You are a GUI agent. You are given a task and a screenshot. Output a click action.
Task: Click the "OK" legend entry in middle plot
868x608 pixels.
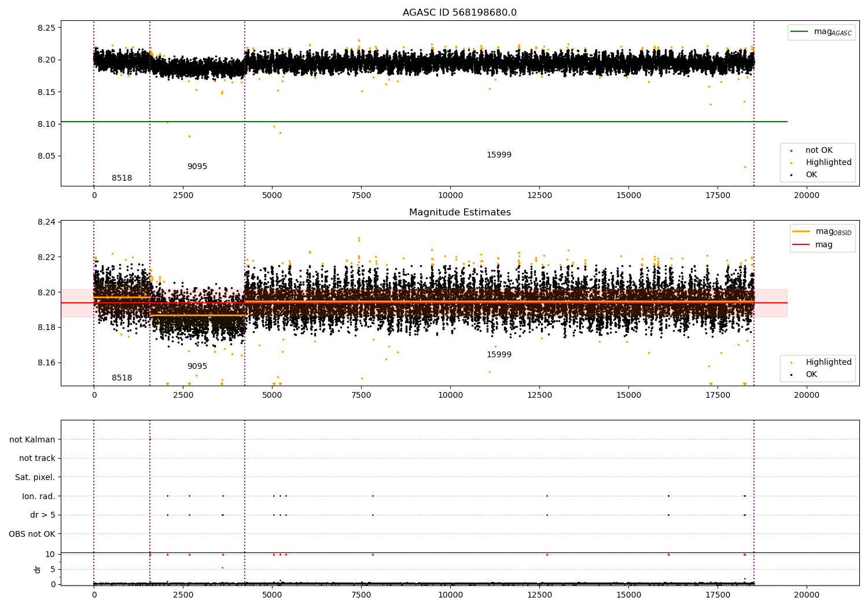point(811,375)
